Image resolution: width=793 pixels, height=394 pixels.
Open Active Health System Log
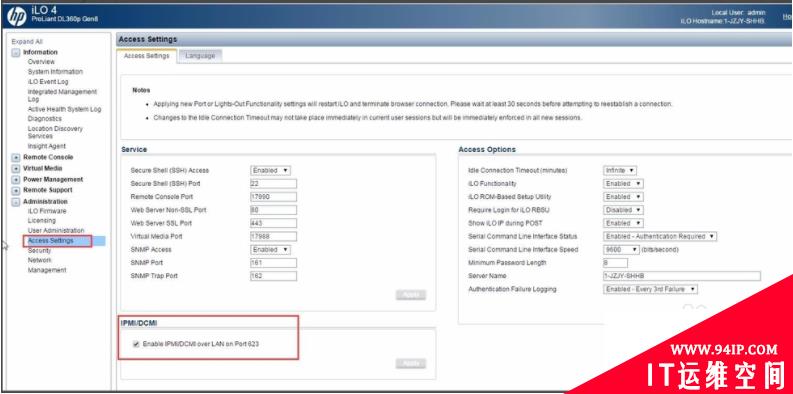(64, 109)
